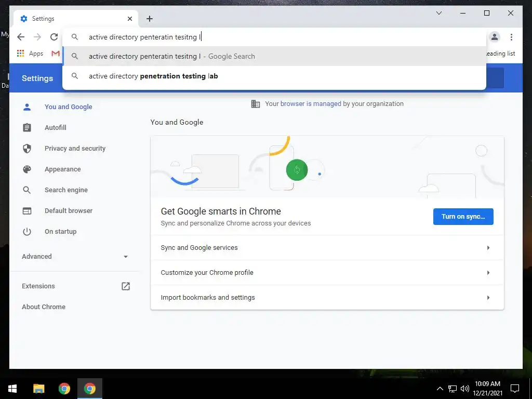
Task: Open the notification action center icon
Action: (515, 389)
